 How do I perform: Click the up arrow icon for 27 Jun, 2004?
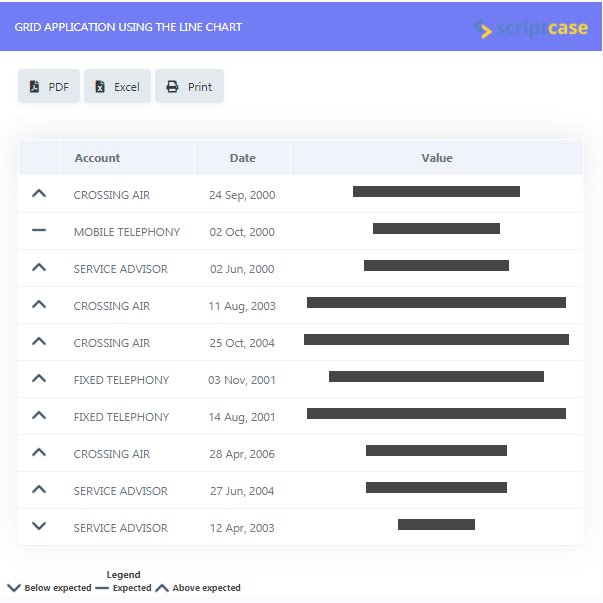pyautogui.click(x=39, y=489)
